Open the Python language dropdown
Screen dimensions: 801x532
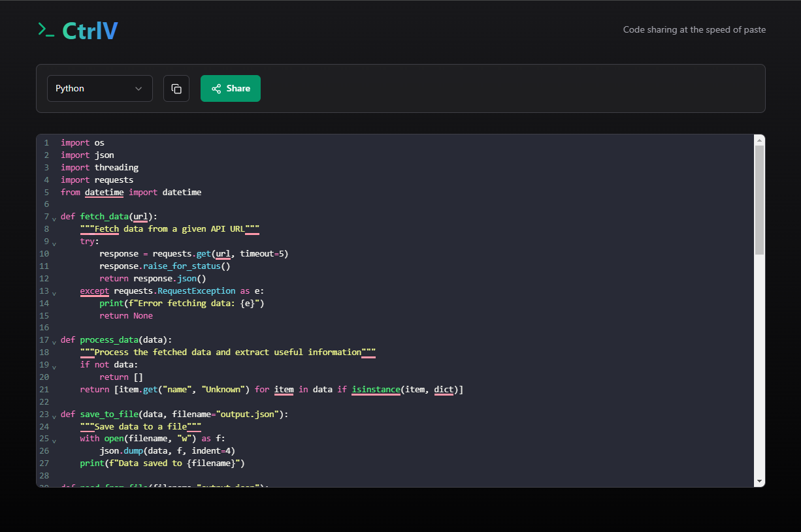click(100, 88)
